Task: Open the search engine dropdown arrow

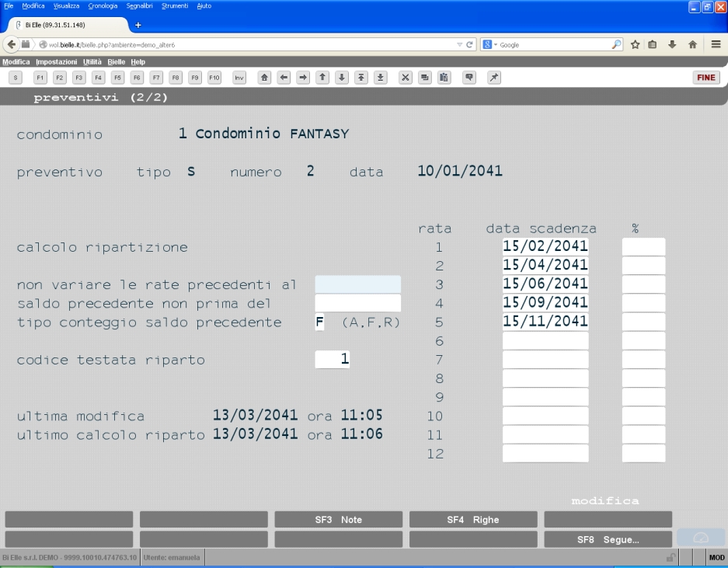Action: click(x=496, y=45)
